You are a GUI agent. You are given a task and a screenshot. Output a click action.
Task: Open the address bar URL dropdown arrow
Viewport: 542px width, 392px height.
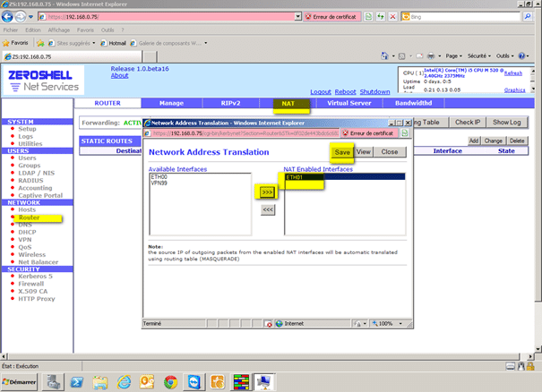tap(298, 16)
